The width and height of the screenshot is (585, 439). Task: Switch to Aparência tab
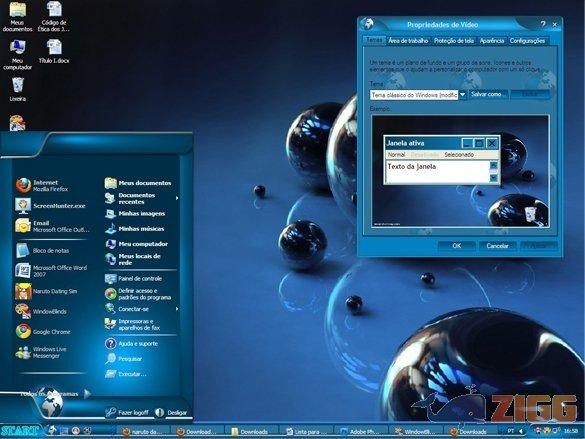pyautogui.click(x=492, y=41)
